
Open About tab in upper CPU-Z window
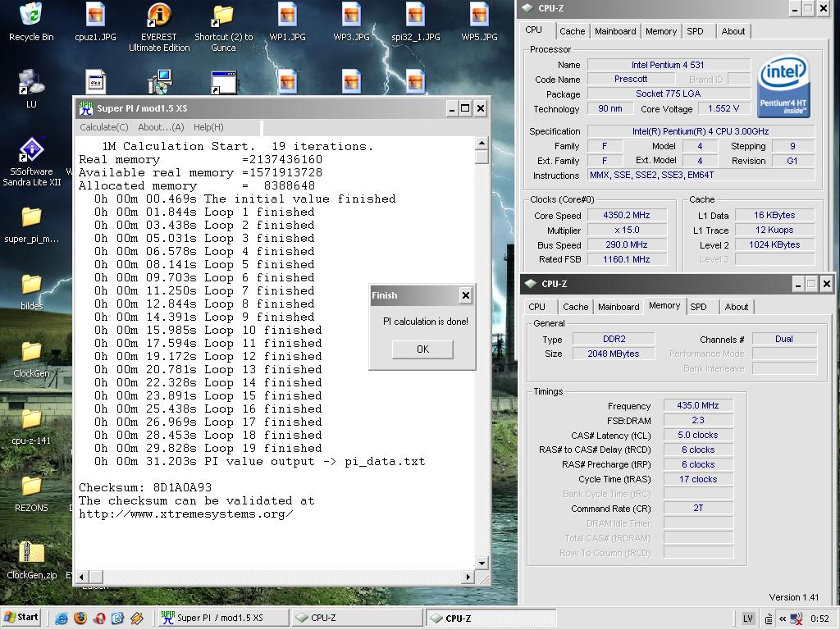point(733,31)
